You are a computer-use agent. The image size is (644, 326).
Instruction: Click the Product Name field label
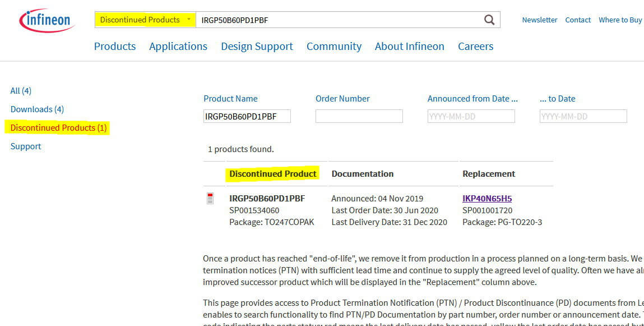pos(230,99)
